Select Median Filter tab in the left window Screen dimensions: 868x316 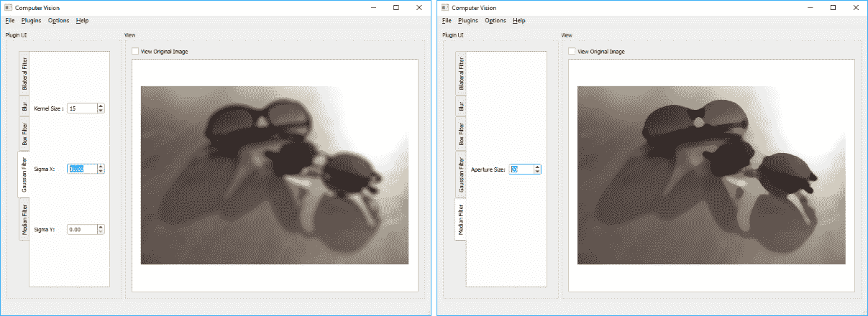(24, 220)
